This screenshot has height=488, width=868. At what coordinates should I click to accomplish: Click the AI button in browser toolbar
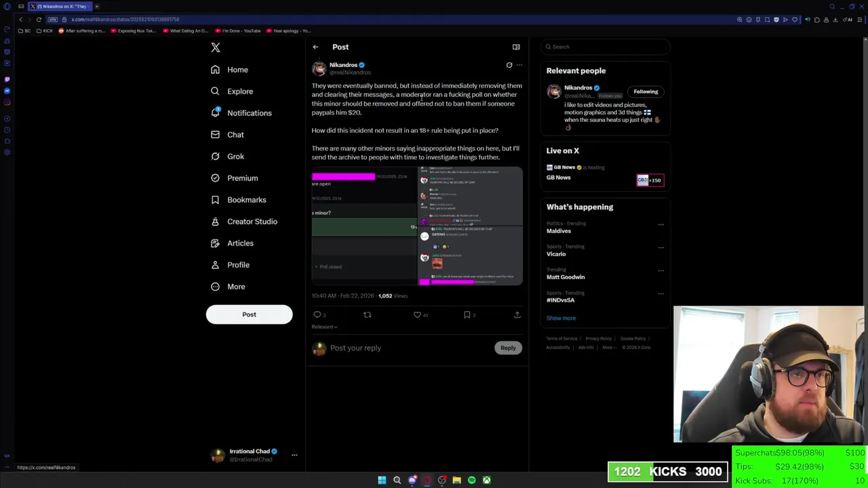click(848, 20)
